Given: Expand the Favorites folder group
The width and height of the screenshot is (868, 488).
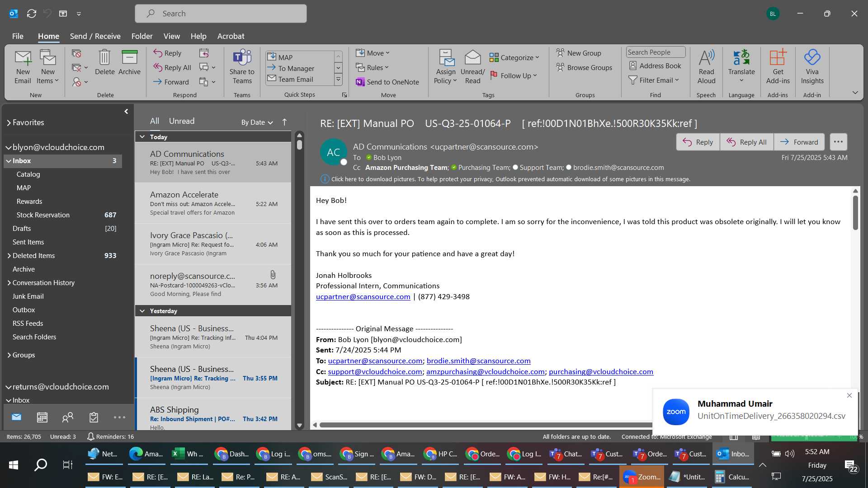Looking at the screenshot, I should [9, 122].
